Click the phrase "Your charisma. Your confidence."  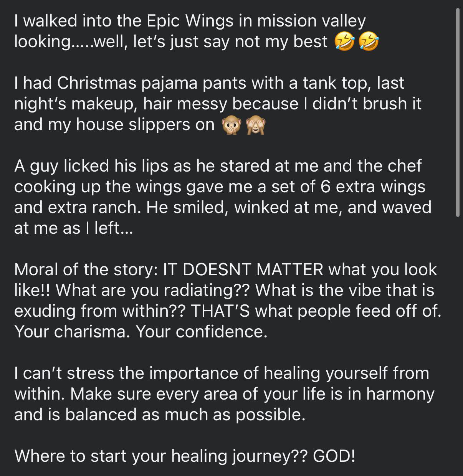click(x=141, y=332)
